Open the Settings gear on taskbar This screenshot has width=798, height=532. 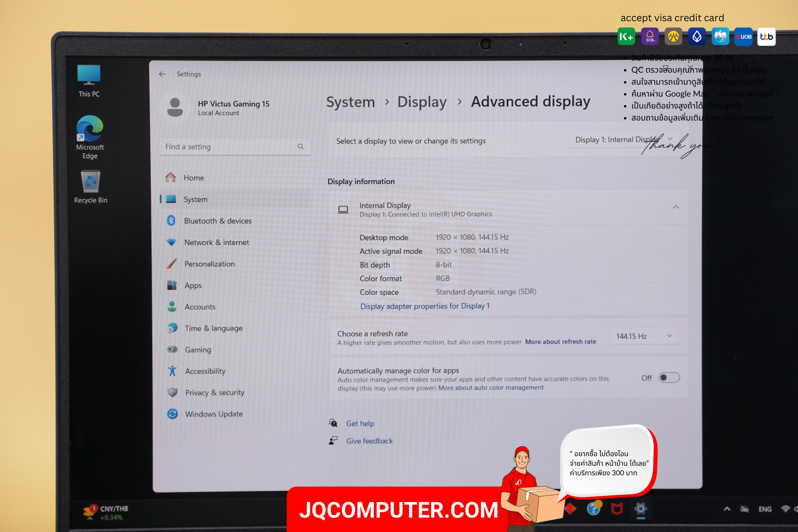(x=640, y=509)
